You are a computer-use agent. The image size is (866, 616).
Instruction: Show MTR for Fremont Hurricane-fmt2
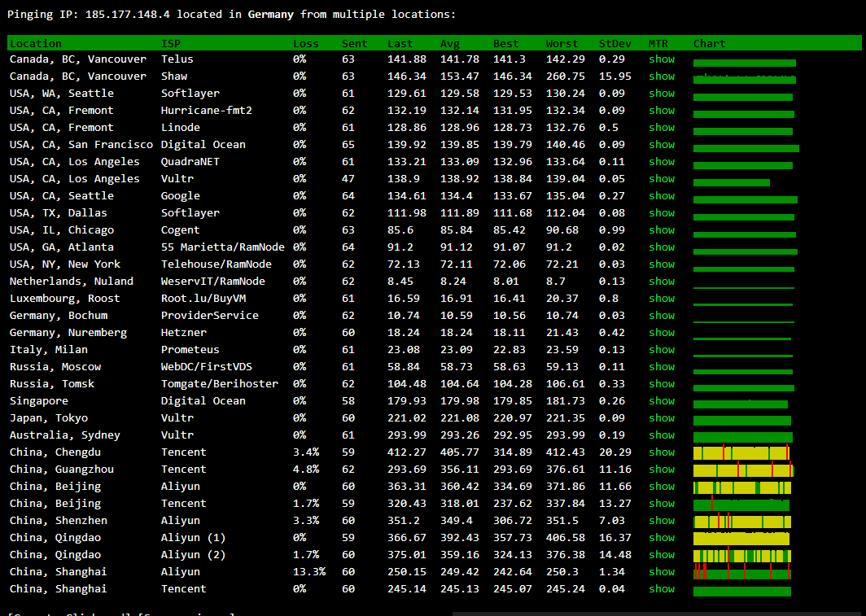click(x=662, y=111)
